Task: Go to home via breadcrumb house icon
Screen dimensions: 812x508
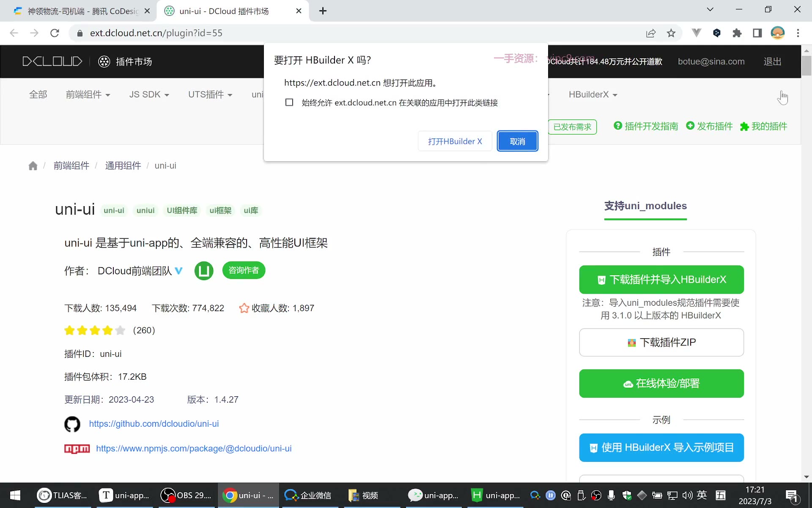Action: (33, 166)
